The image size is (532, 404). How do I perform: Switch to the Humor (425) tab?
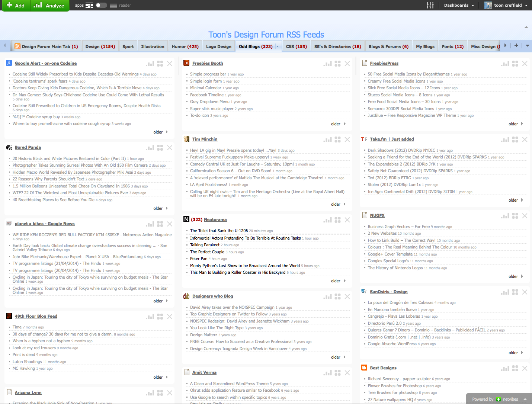(x=185, y=47)
